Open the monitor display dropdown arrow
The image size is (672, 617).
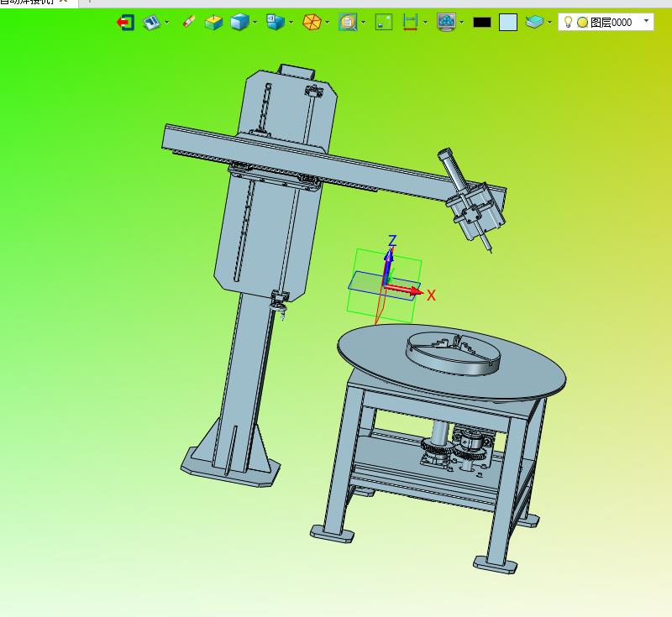coord(461,23)
